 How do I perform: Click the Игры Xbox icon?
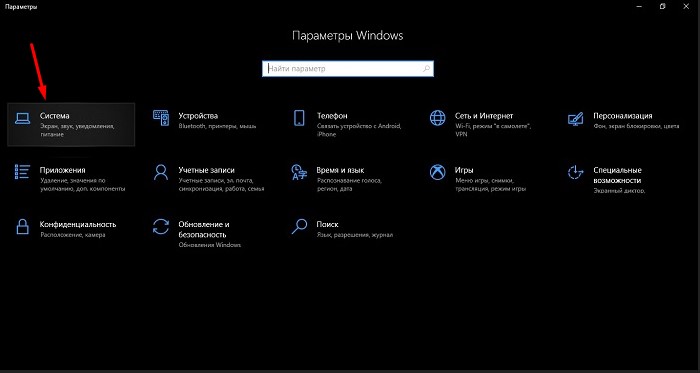click(x=438, y=172)
